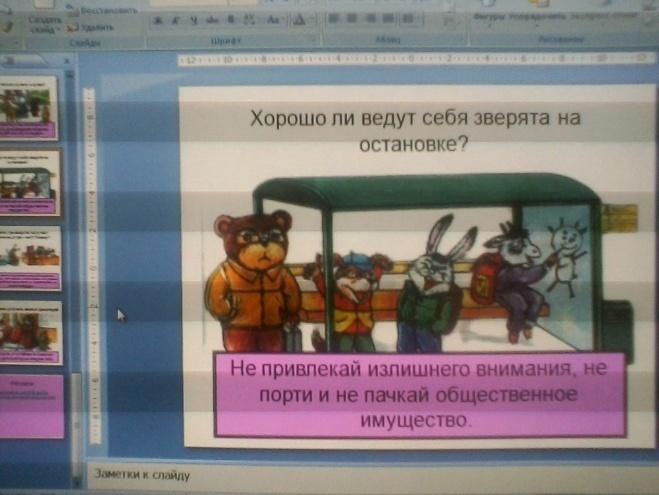Viewport: 659px width, 495px height.
Task: Select the third slide thumbnail in the pane
Action: pos(30,258)
